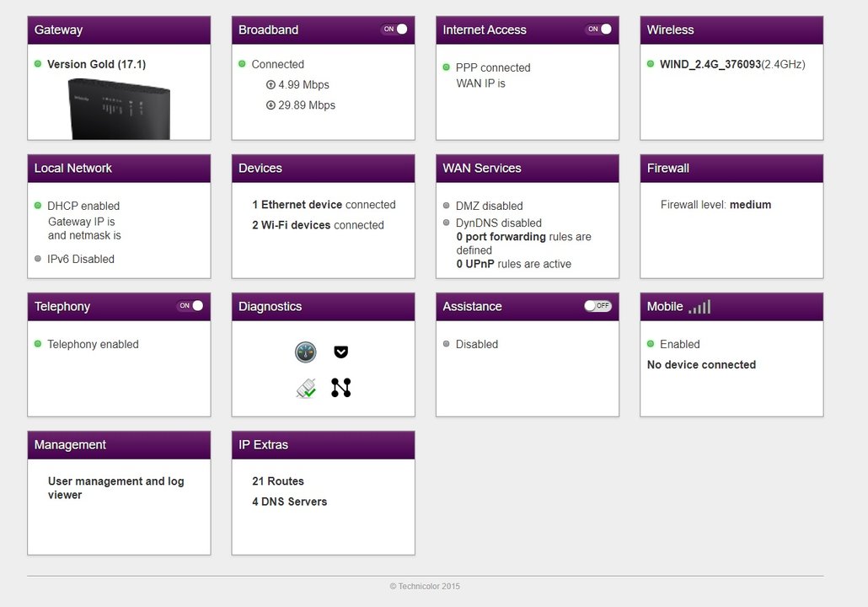Click green status dot beside PPP connected
Image resolution: width=868 pixels, height=607 pixels.
(x=446, y=67)
